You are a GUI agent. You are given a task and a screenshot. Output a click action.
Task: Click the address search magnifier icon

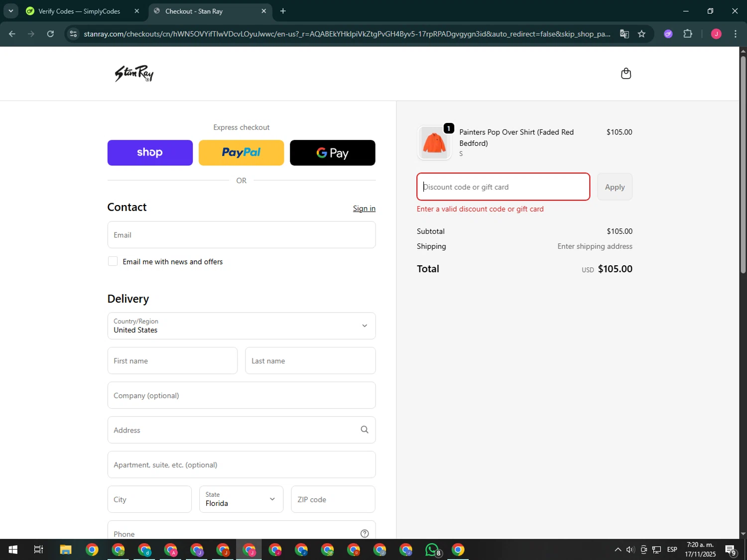[365, 430]
